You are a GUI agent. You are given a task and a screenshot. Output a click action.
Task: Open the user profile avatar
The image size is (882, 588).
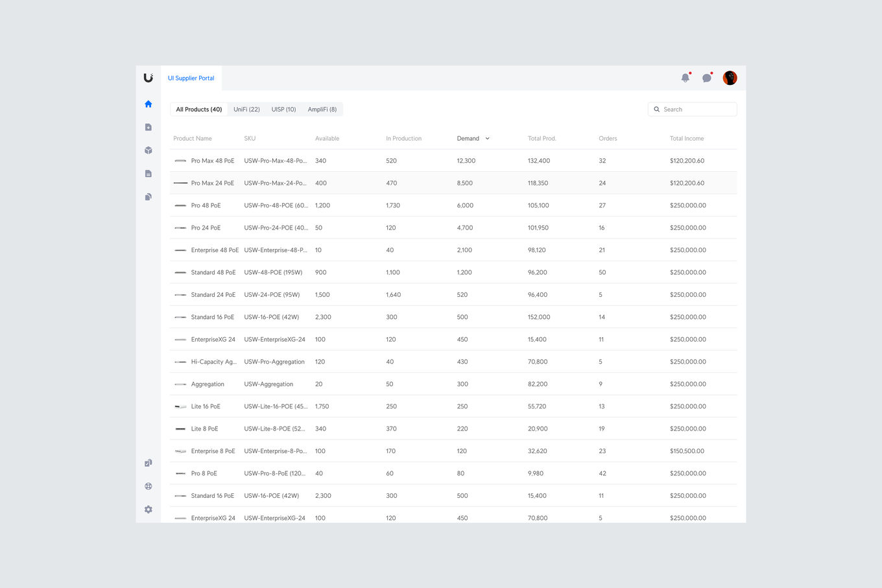pyautogui.click(x=730, y=78)
